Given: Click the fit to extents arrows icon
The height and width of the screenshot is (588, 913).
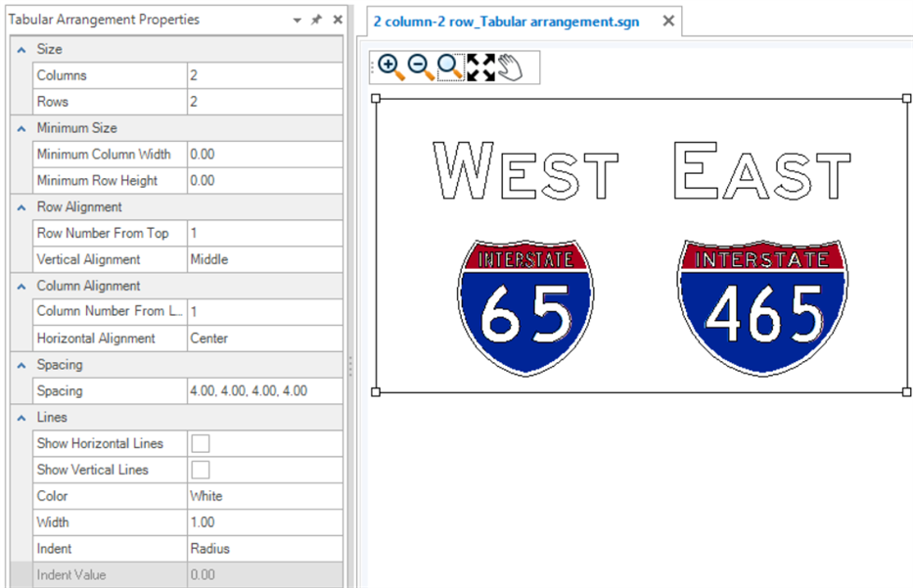Looking at the screenshot, I should tap(480, 67).
